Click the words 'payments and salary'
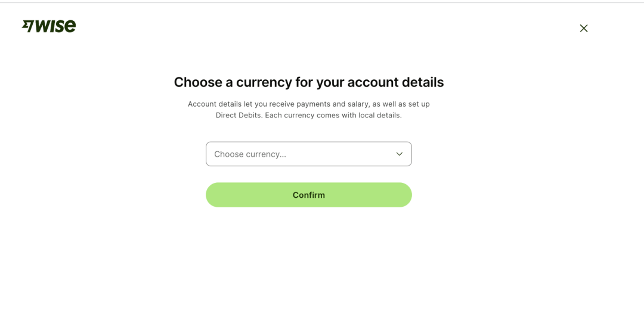Image resolution: width=644 pixels, height=311 pixels. (x=333, y=104)
